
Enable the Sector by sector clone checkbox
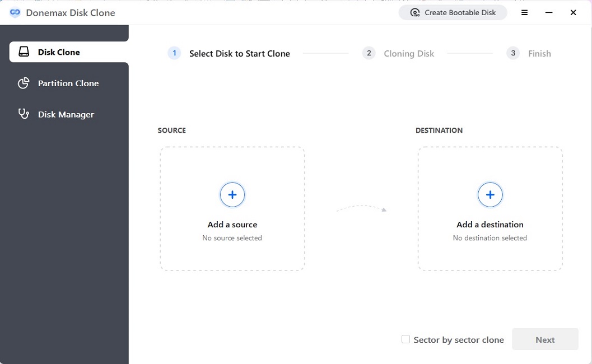point(405,339)
